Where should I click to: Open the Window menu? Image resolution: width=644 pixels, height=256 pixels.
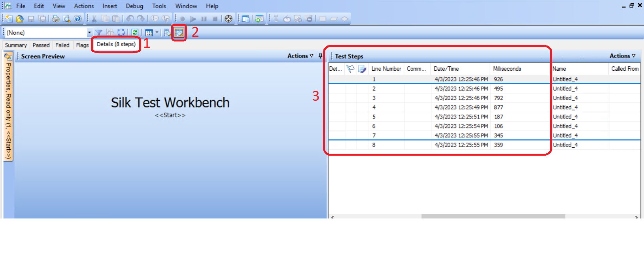(x=186, y=6)
